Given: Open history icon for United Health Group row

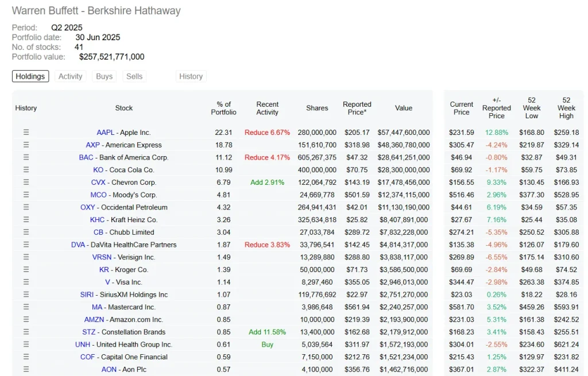Looking at the screenshot, I should tap(26, 344).
